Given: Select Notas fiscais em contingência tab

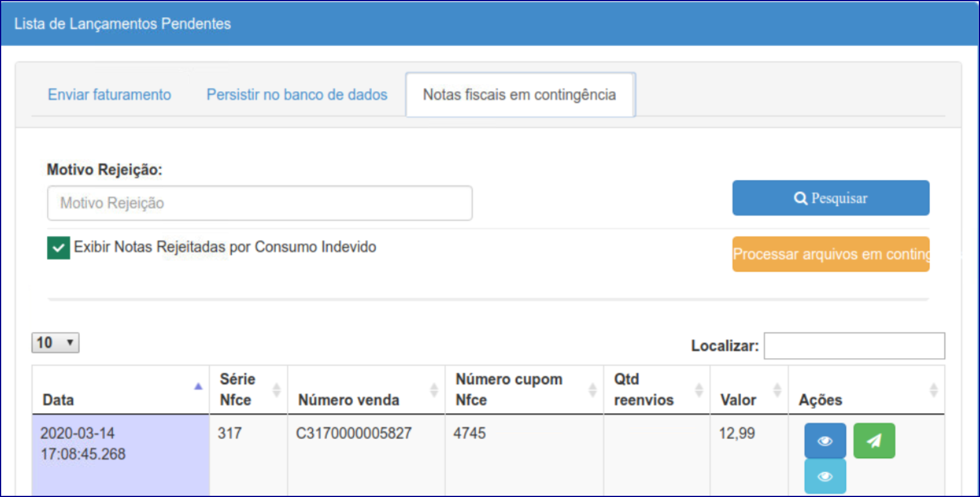Looking at the screenshot, I should coord(520,95).
